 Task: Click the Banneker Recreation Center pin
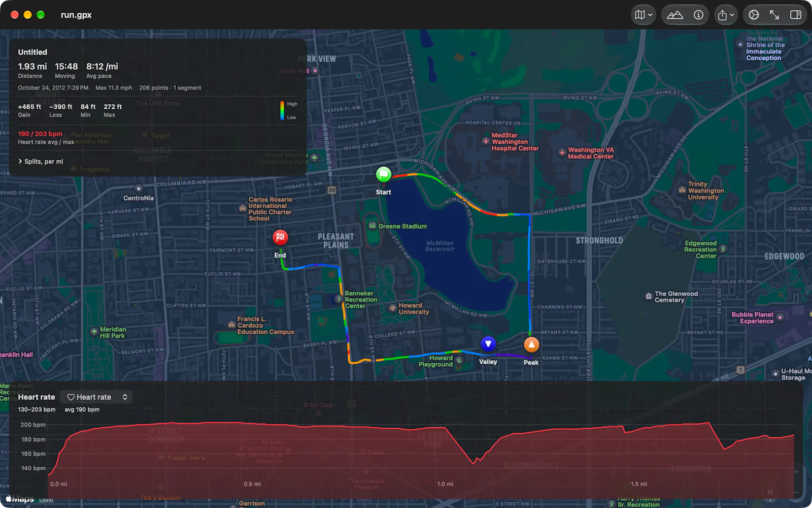(339, 299)
